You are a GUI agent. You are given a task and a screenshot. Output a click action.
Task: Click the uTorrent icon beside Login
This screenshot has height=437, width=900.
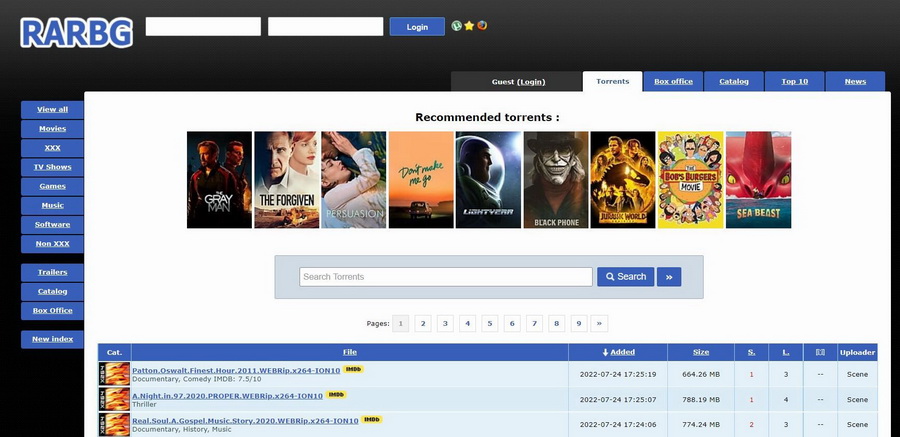coord(457,26)
